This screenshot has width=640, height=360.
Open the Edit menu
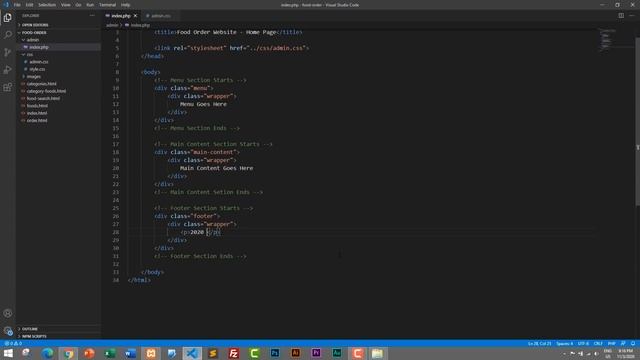tap(29, 5)
